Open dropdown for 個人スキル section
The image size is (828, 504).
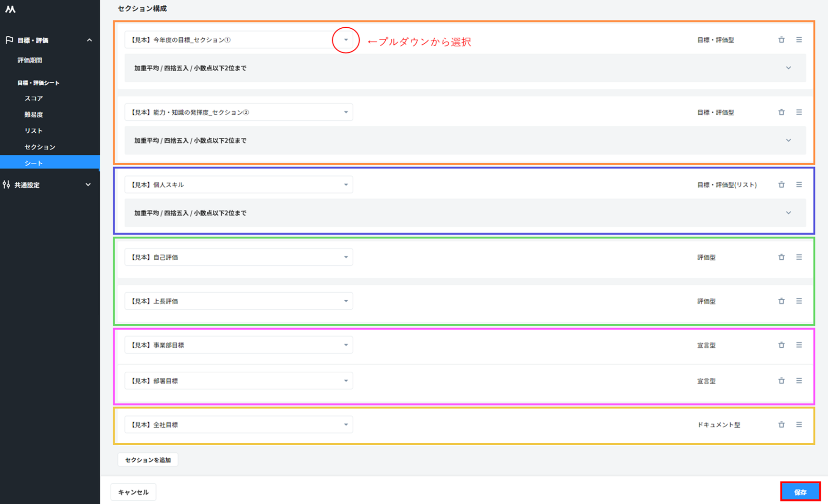pos(346,185)
